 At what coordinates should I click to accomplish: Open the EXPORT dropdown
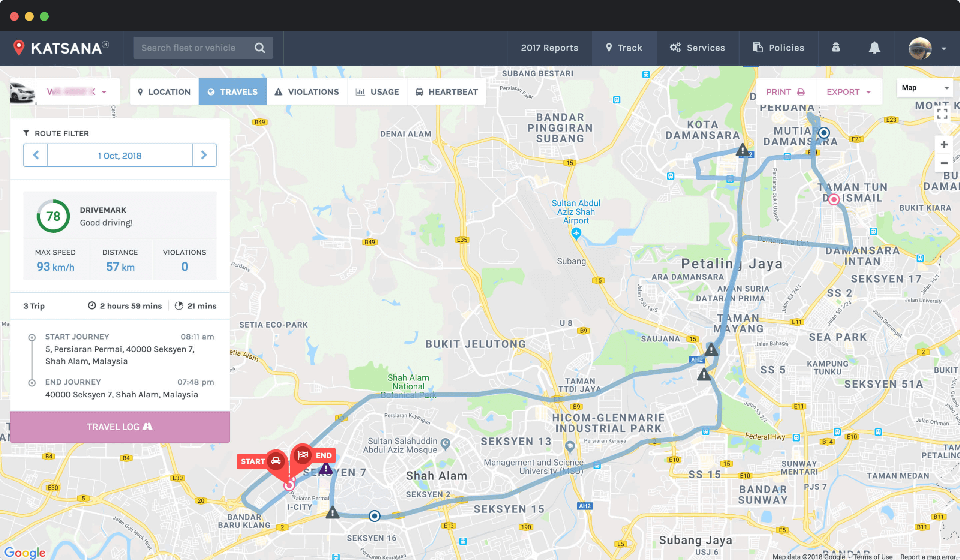(849, 92)
